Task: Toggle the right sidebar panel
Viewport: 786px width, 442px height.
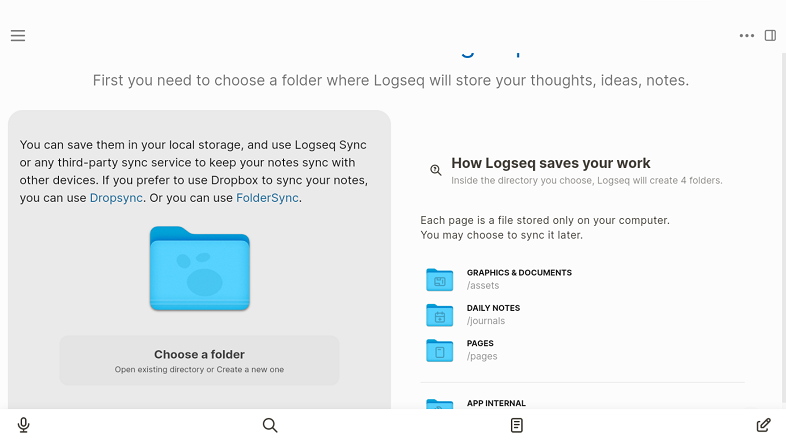Action: point(770,36)
